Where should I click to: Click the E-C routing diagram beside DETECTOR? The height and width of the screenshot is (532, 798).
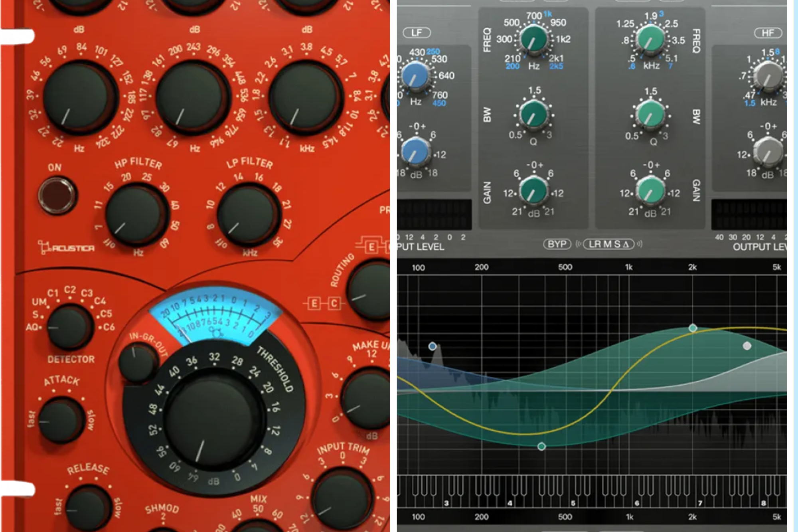click(324, 304)
